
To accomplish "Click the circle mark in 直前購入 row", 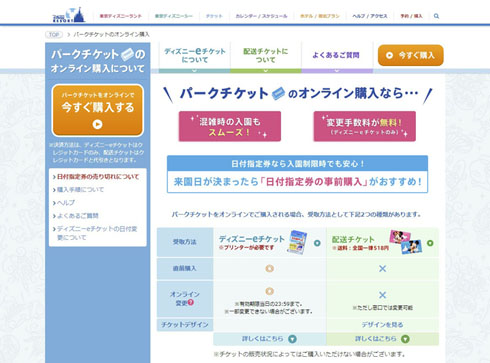I will click(x=270, y=268).
